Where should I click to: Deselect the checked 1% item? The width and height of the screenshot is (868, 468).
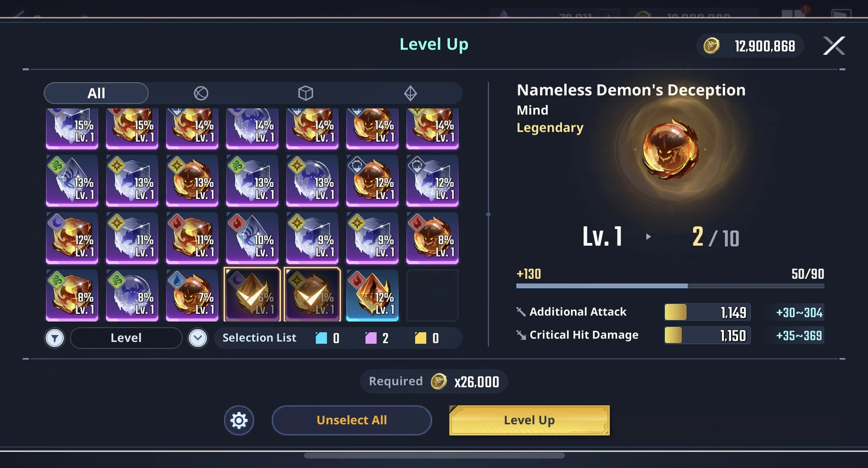(312, 295)
